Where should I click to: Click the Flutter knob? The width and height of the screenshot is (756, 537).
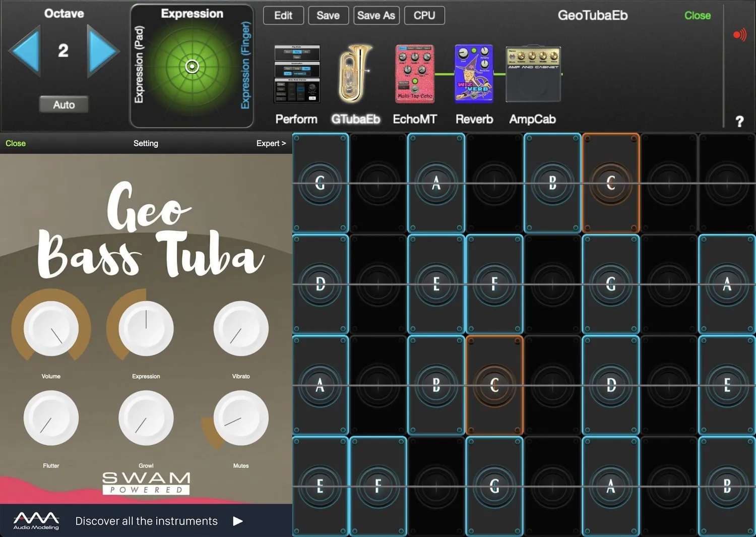[51, 418]
